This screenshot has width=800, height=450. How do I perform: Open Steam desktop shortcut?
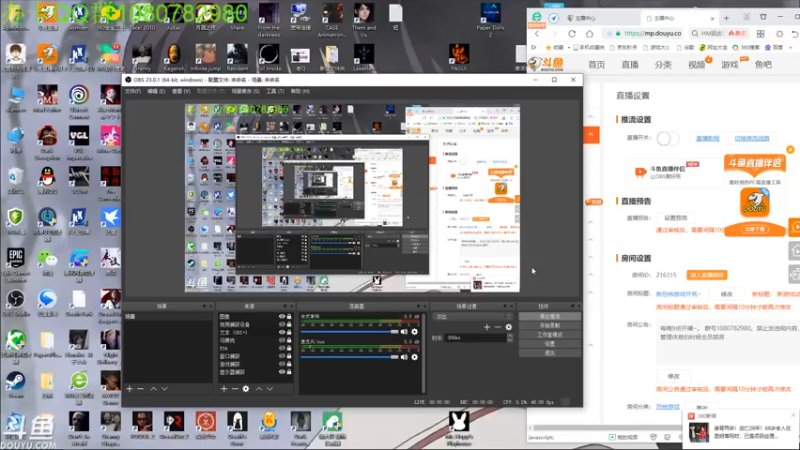click(16, 385)
